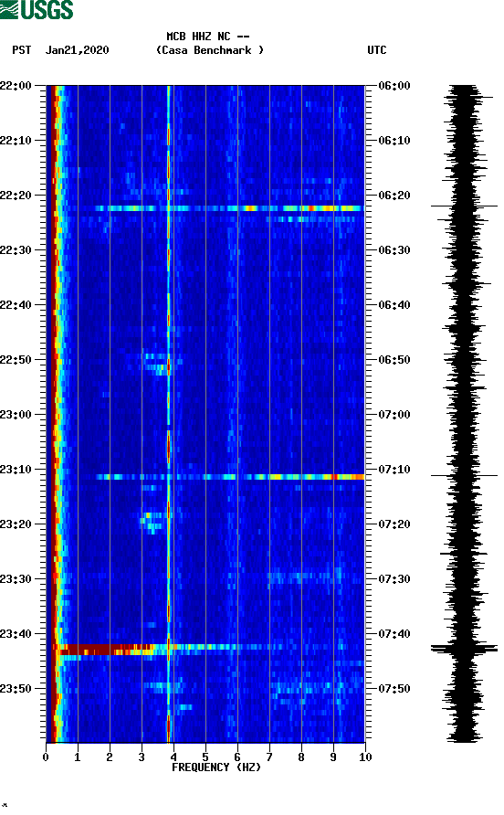Click the 22:10 PST time label
The image size is (504, 815).
[16, 141]
